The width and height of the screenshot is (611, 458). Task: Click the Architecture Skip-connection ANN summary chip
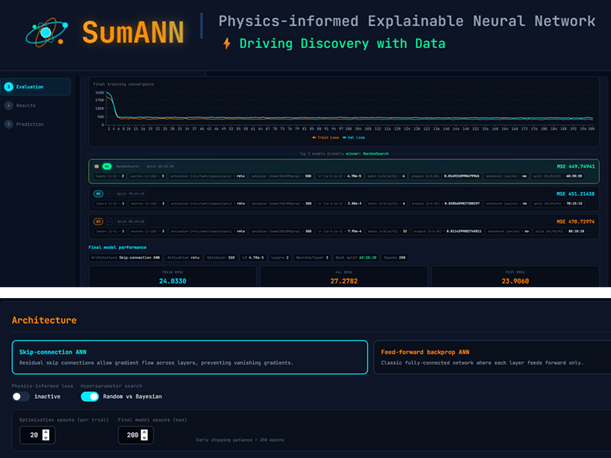pyautogui.click(x=125, y=258)
